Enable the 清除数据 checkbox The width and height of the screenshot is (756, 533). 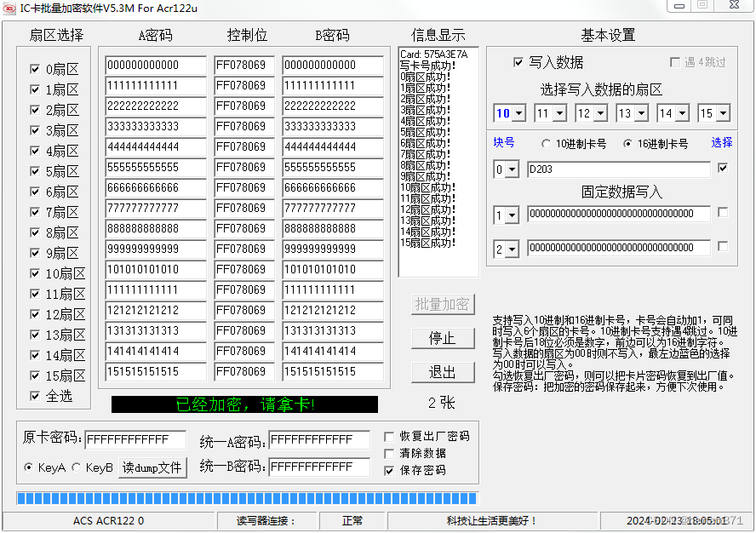389,454
